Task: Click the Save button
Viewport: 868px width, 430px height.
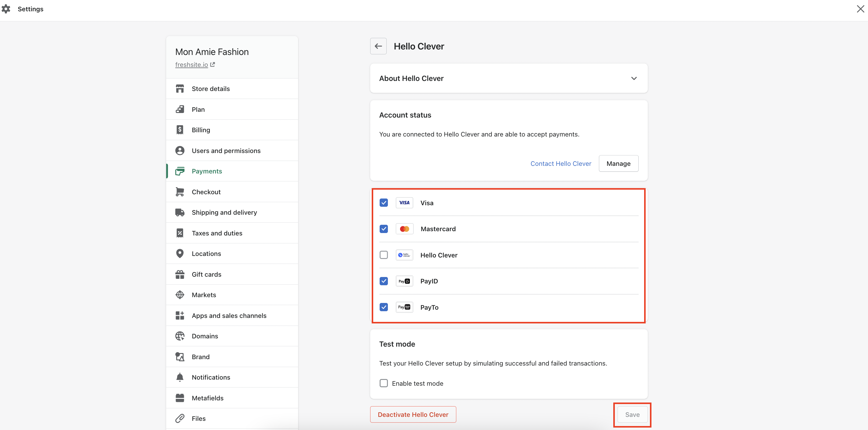Action: coord(632,414)
